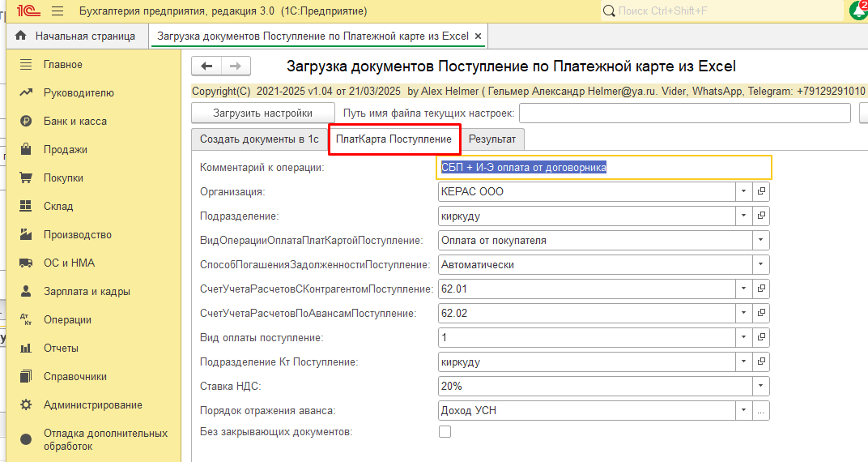Expand the Вид оплаты поступление dropdown arrow
Viewport: 868px width, 462px height.
tap(744, 338)
